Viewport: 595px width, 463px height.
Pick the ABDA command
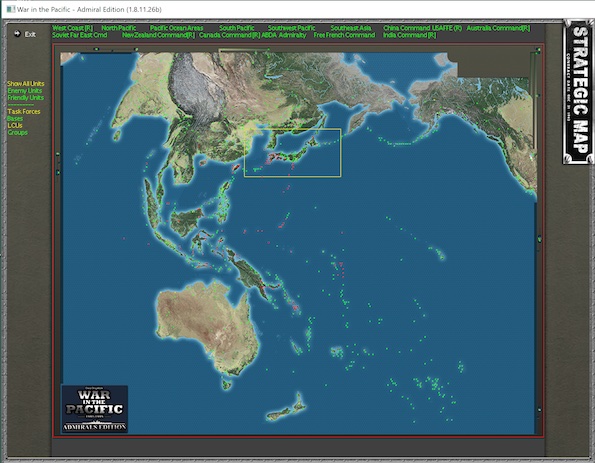point(269,35)
